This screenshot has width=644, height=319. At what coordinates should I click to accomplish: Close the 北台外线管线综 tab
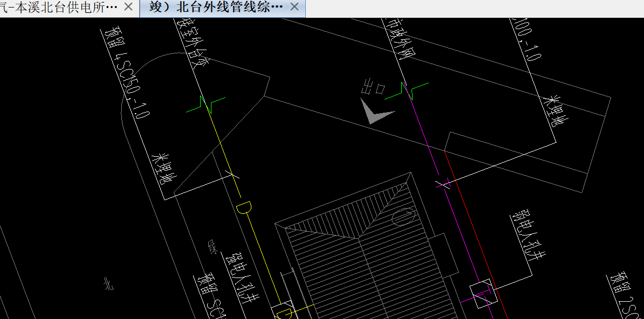point(294,7)
